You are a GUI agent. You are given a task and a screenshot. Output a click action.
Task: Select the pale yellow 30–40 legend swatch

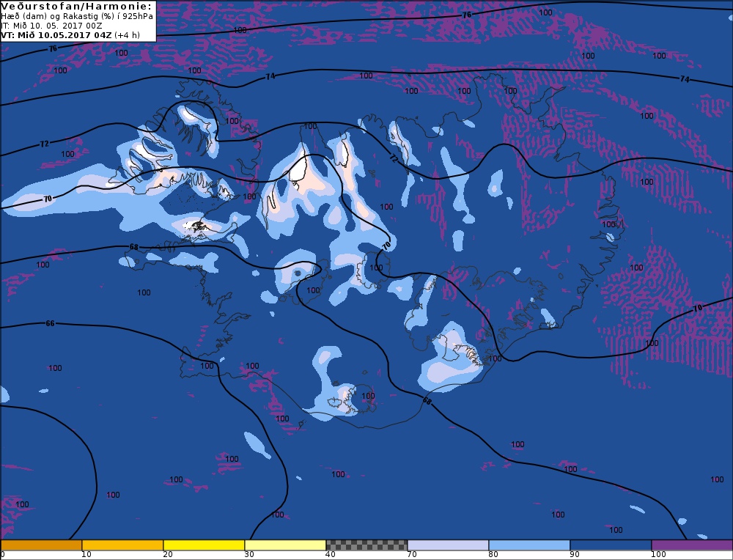(x=285, y=545)
